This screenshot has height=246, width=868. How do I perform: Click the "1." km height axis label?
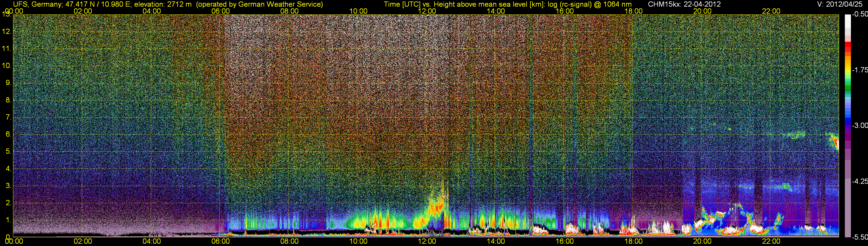(x=8, y=220)
